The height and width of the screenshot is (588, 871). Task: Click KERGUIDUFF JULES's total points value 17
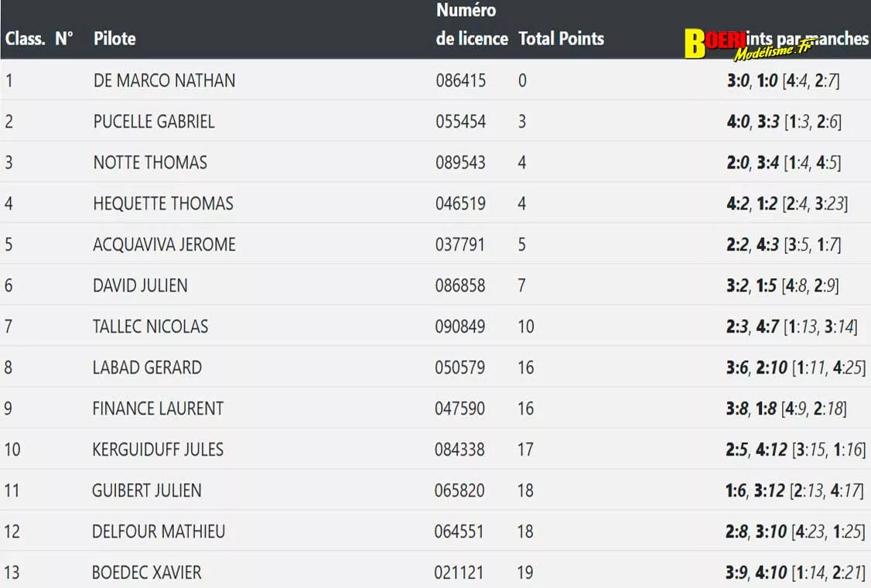click(x=526, y=450)
